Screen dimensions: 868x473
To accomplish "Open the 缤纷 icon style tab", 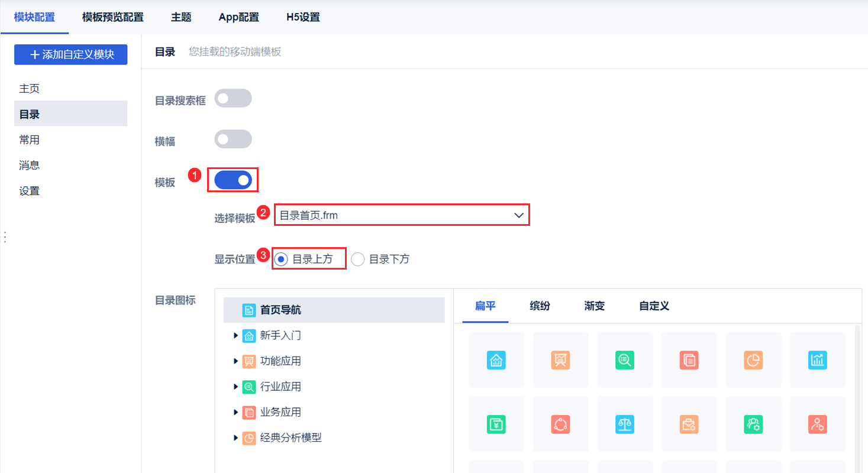I will point(539,306).
